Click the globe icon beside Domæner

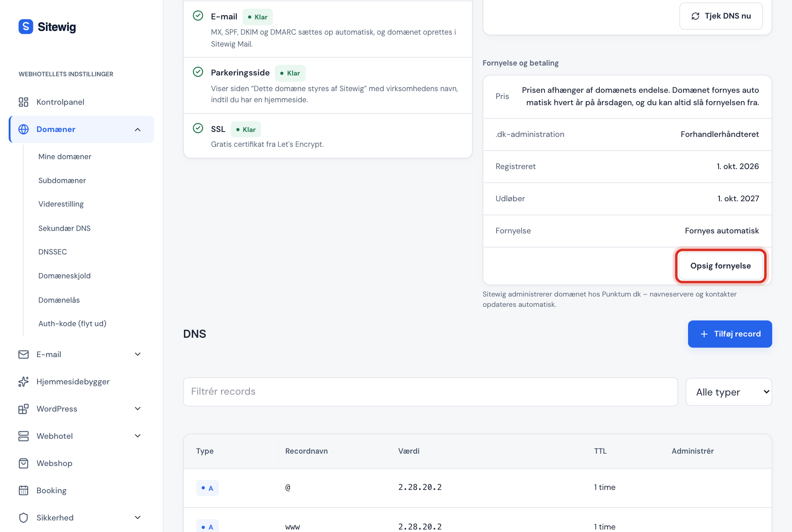24,129
